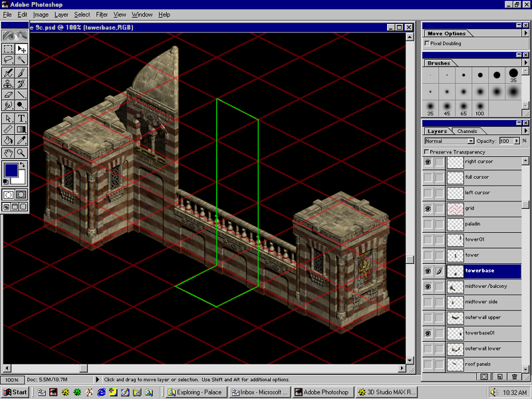Select the Hand tool
Viewport: 532px width, 399px height.
[x=8, y=153]
